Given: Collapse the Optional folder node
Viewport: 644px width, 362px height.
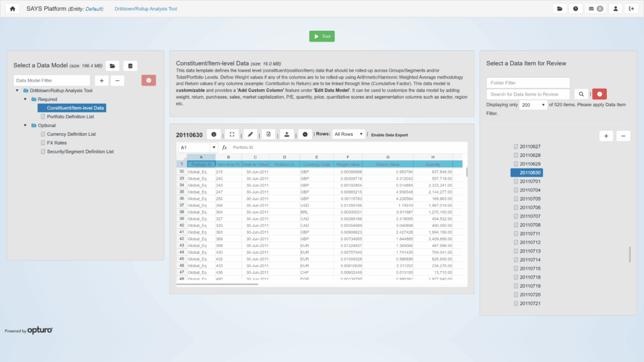Looking at the screenshot, I should tap(26, 125).
